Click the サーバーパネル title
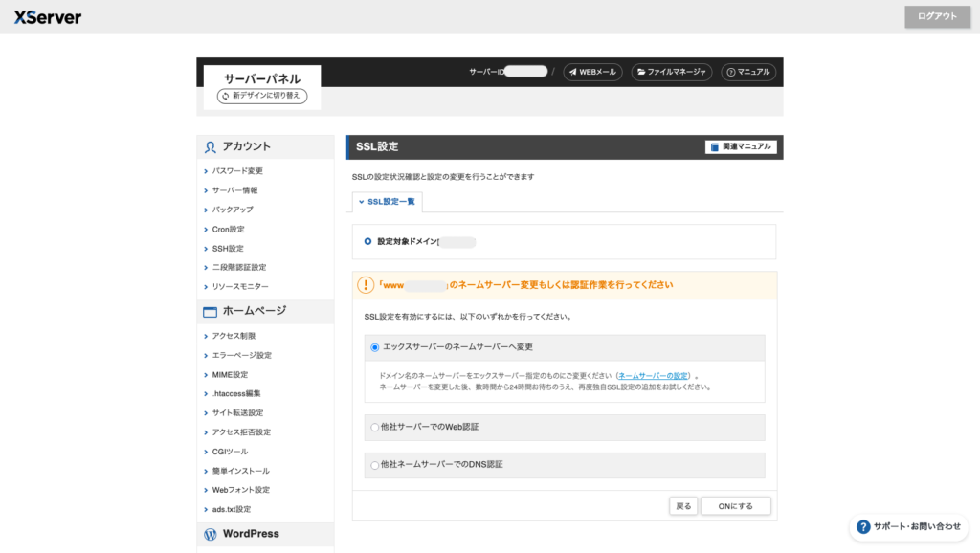 click(x=262, y=78)
